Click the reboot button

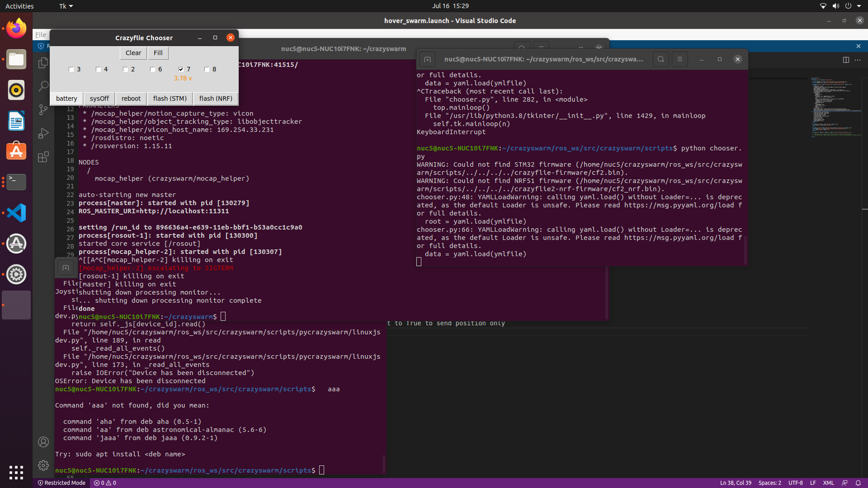(131, 99)
